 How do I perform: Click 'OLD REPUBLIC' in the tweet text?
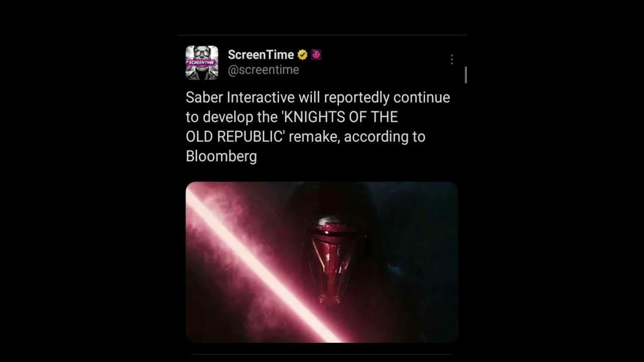[234, 137]
